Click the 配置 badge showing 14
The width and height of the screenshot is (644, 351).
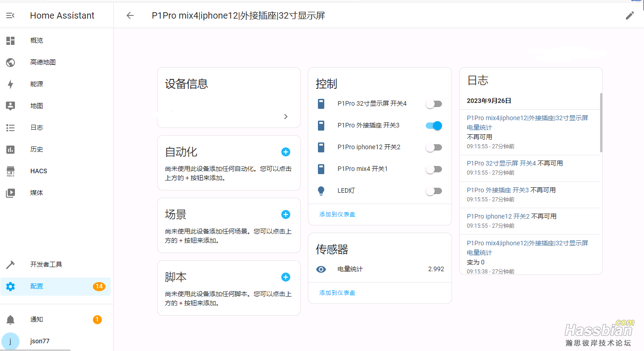pos(99,287)
